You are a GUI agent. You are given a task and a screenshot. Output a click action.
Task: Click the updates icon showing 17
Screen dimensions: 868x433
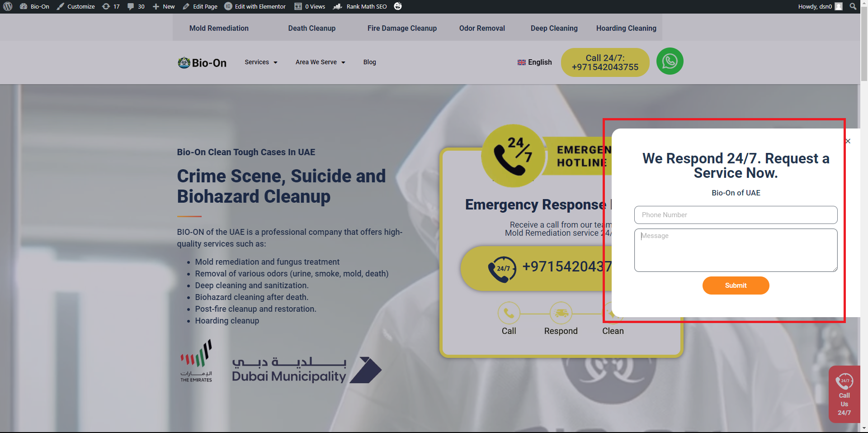pos(111,6)
